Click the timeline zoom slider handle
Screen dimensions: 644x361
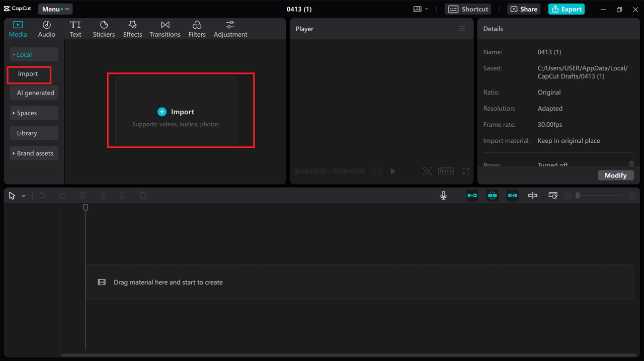coord(578,196)
